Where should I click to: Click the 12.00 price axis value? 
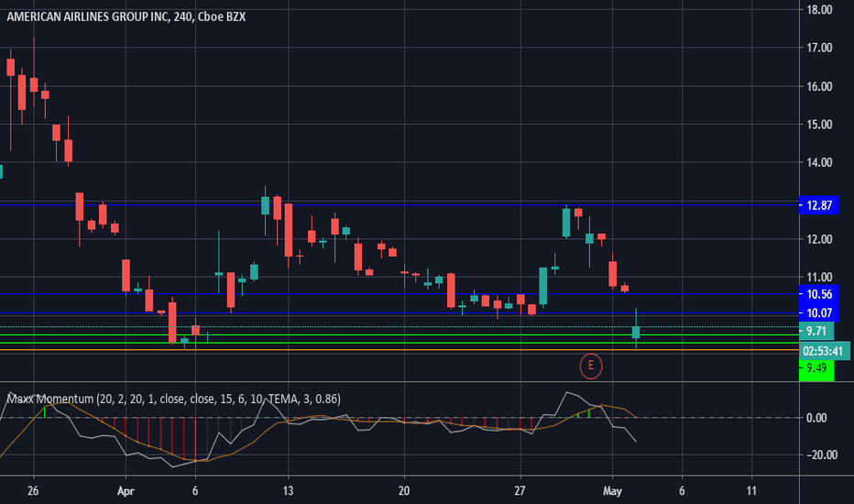[x=819, y=239]
